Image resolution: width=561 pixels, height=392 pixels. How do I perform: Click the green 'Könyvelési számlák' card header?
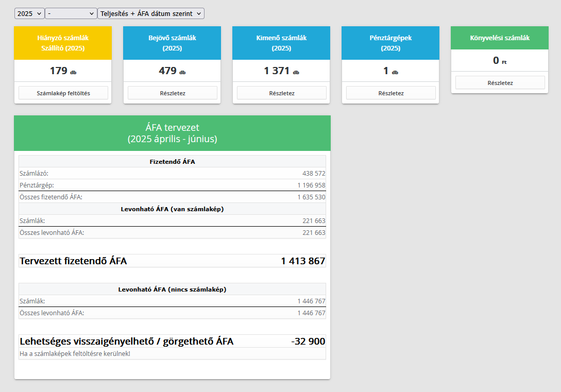pos(499,38)
